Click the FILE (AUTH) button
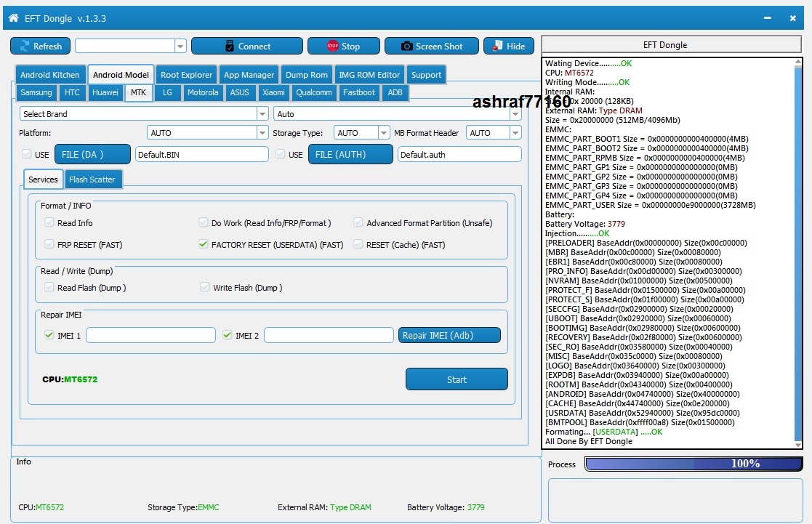812x524 pixels. pyautogui.click(x=350, y=154)
